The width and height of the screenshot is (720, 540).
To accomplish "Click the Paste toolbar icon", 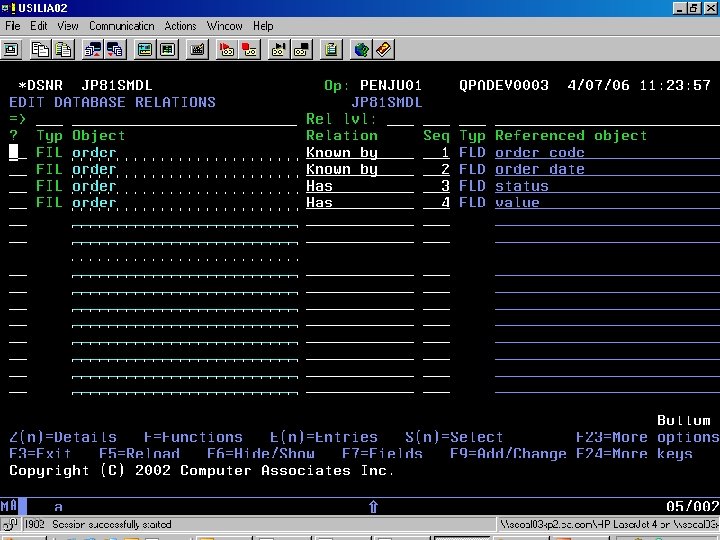I will click(63, 50).
